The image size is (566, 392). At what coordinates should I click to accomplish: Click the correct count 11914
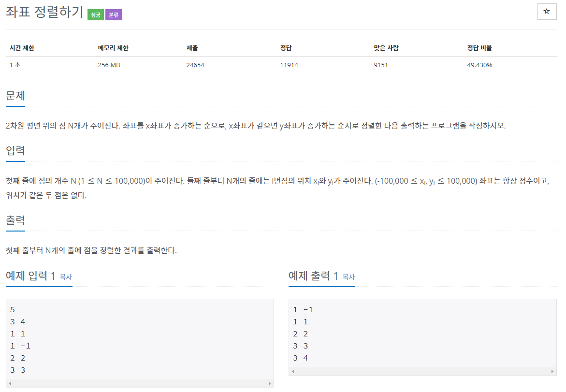tap(289, 65)
